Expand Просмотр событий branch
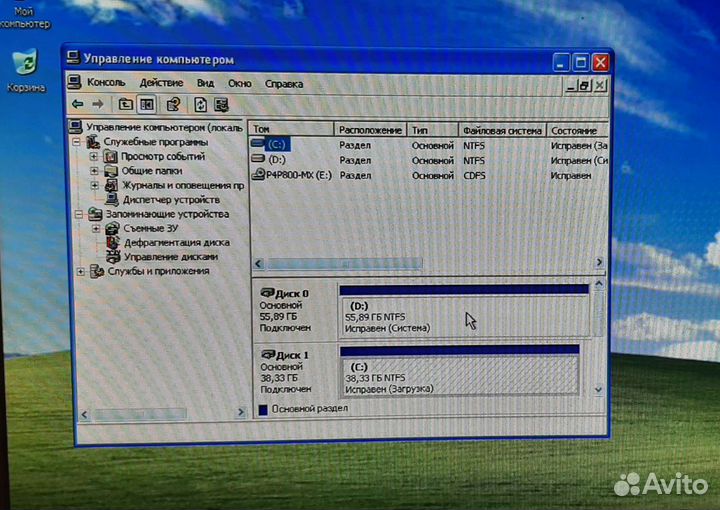Viewport: 720px width, 510px height. 94,157
